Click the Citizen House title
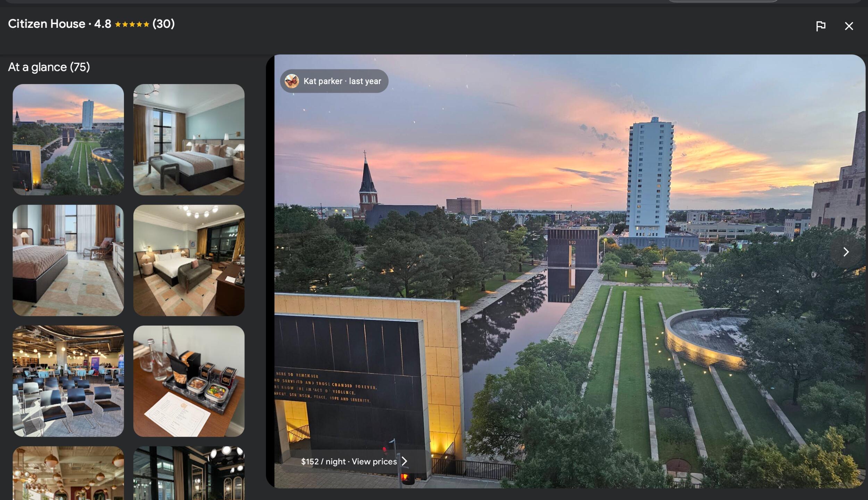Screen dimensions: 868x500 [x=47, y=24]
